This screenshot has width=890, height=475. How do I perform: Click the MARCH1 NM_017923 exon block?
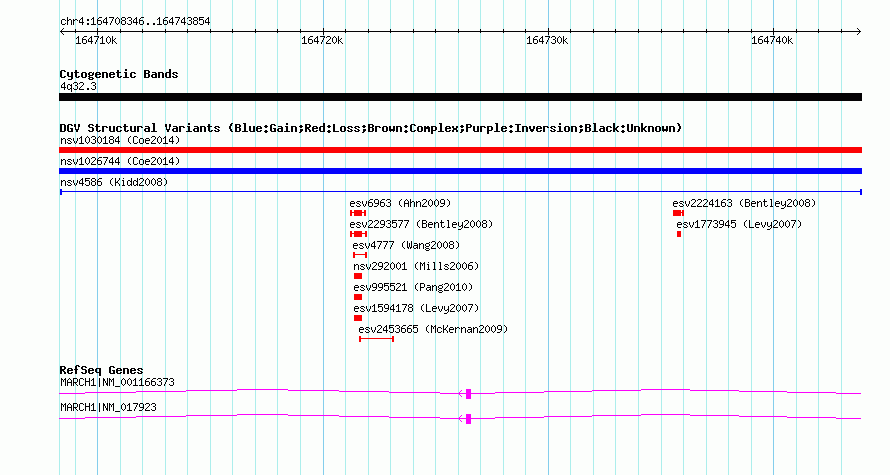(468, 419)
